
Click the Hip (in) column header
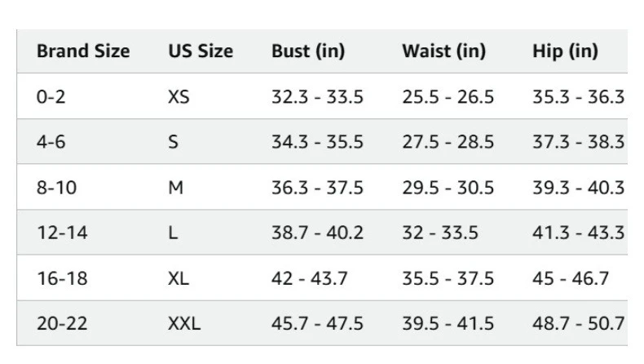point(565,51)
